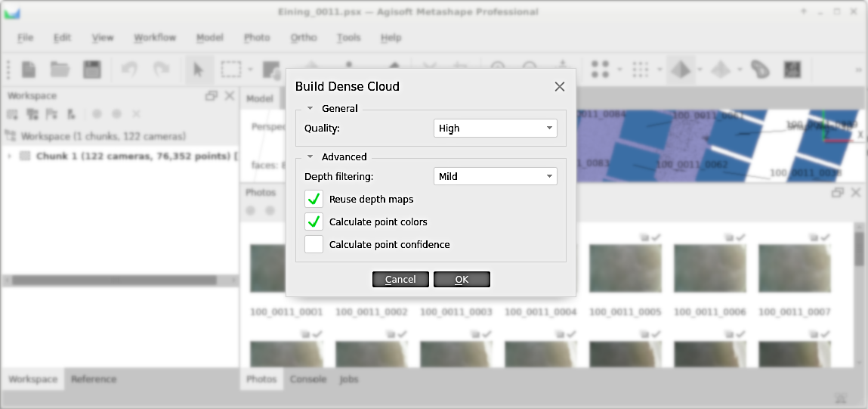Collapse the General section
The image size is (868, 409).
point(310,109)
